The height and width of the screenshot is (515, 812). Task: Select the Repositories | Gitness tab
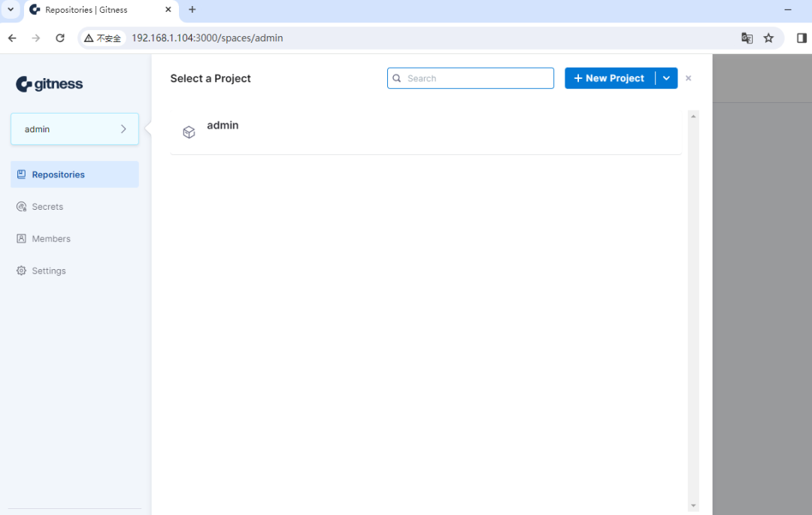(101, 10)
